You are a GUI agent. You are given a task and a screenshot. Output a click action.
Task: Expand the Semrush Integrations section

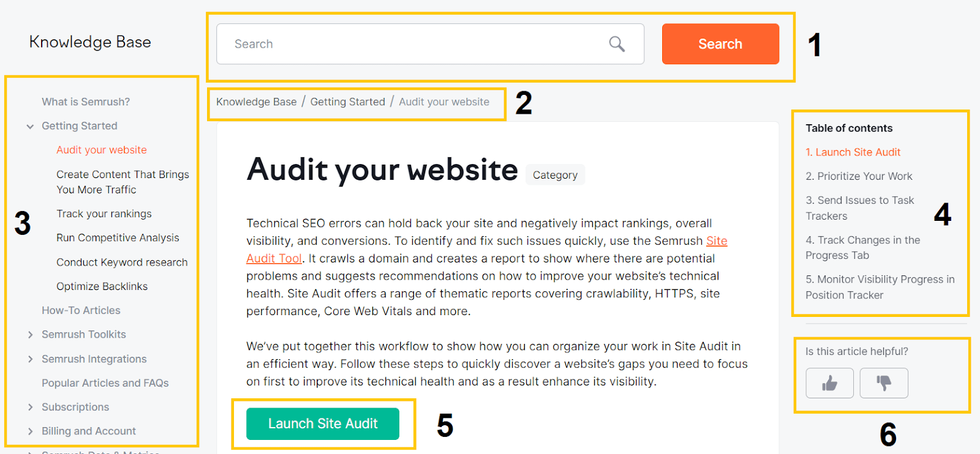30,359
